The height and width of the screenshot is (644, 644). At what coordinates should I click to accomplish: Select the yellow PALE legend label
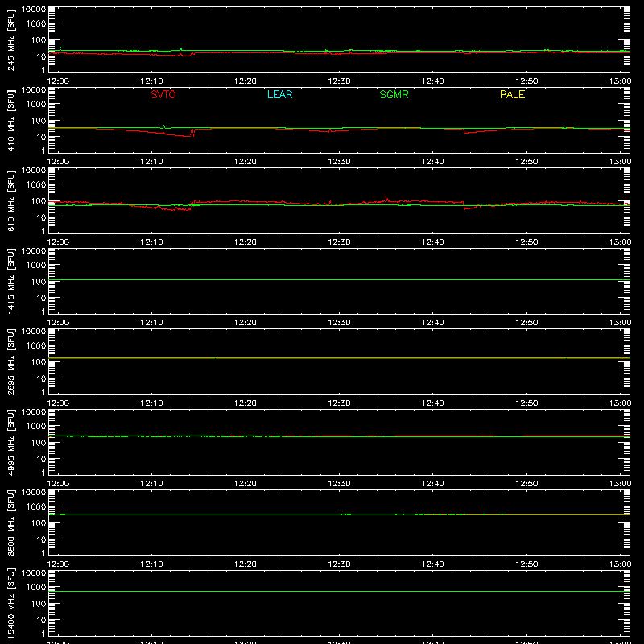[x=512, y=94]
